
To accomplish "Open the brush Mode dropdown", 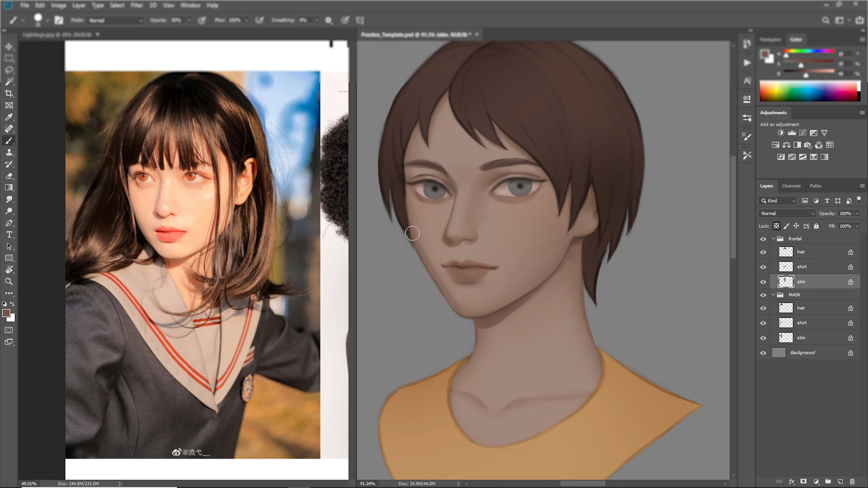I will click(116, 20).
